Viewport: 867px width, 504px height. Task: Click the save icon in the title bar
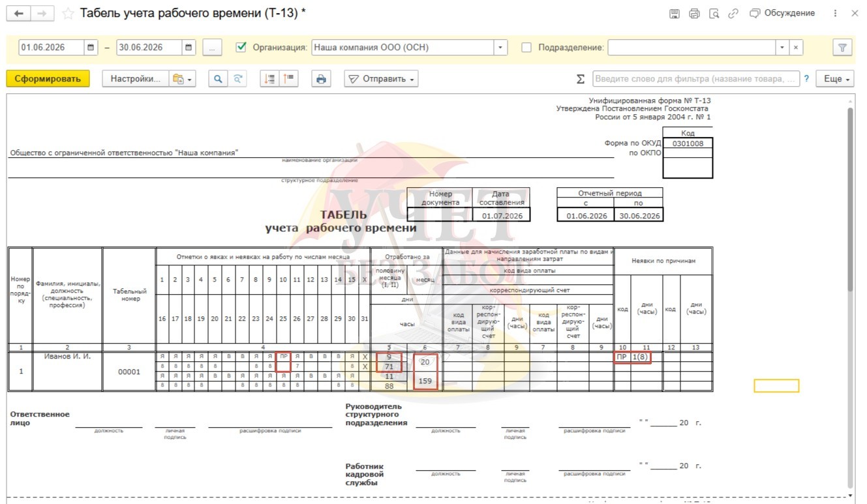675,14
